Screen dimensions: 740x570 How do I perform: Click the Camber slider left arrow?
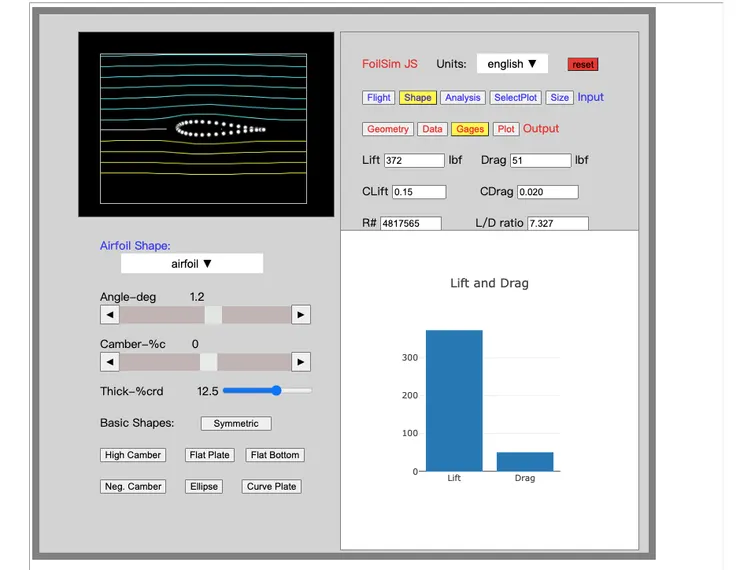point(110,362)
